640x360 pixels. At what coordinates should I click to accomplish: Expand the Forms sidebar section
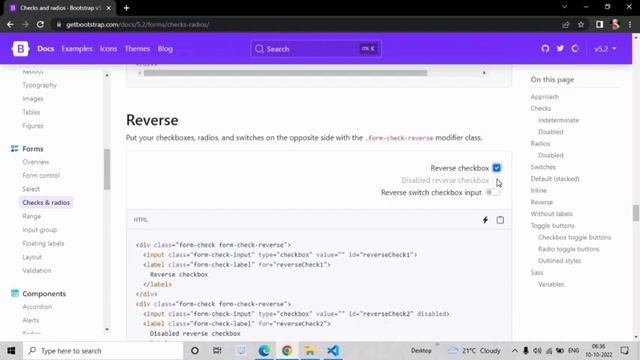pyautogui.click(x=33, y=149)
